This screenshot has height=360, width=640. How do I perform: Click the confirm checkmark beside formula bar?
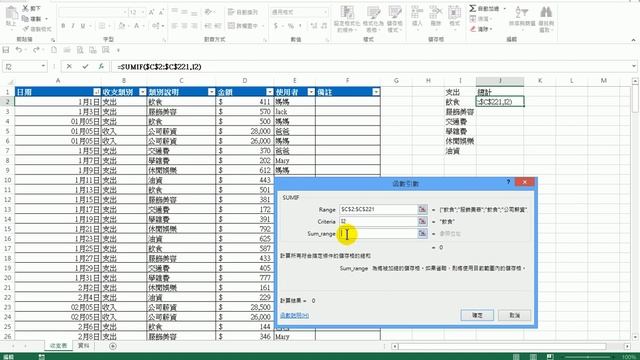(85, 66)
